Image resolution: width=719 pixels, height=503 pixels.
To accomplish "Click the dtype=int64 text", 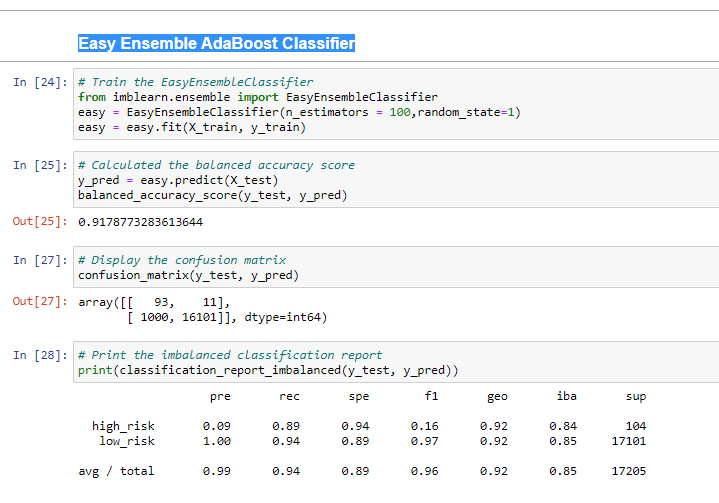I will (282, 317).
